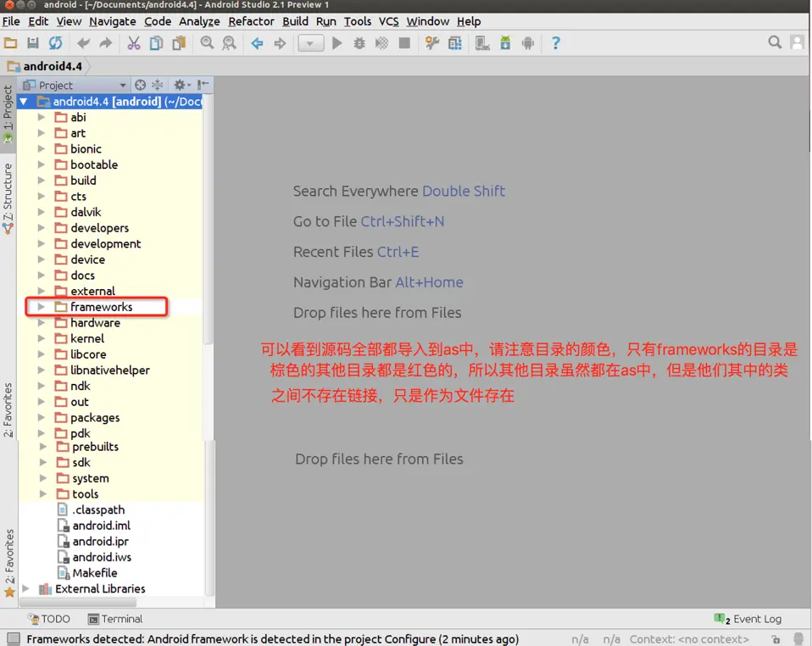Click the AVD Manager toolbar icon
Viewport: 812px width, 646px height.
[x=482, y=43]
